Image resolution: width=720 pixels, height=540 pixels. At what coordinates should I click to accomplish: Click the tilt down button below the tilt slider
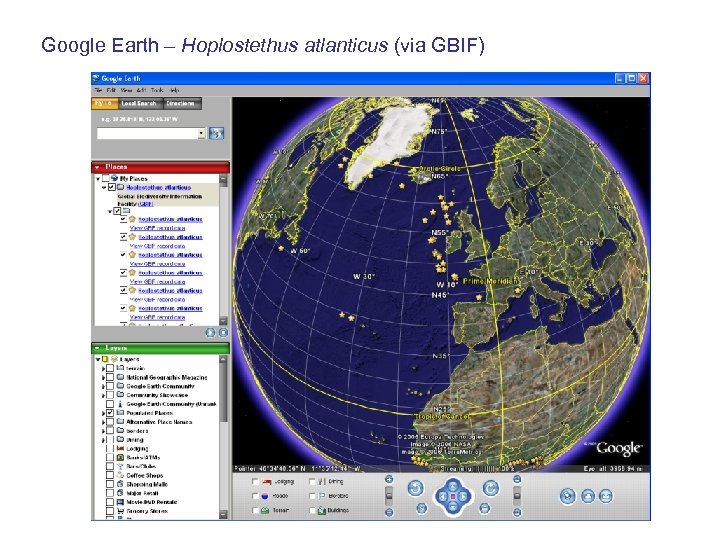[517, 512]
